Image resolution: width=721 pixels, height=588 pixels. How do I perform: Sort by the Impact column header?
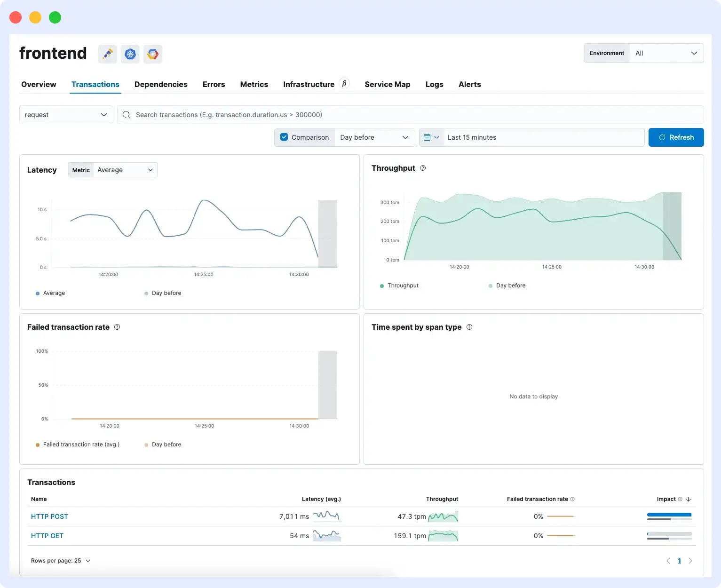tap(666, 499)
